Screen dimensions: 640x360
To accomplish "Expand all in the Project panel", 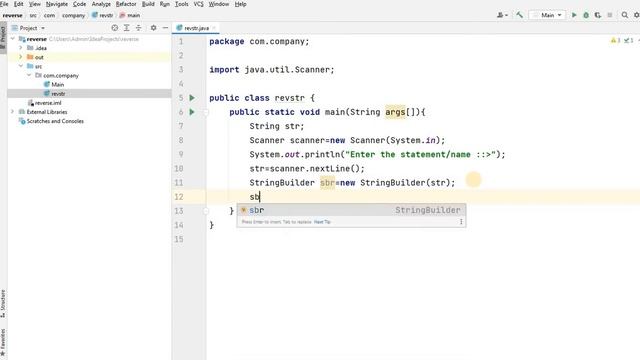I will [x=127, y=28].
